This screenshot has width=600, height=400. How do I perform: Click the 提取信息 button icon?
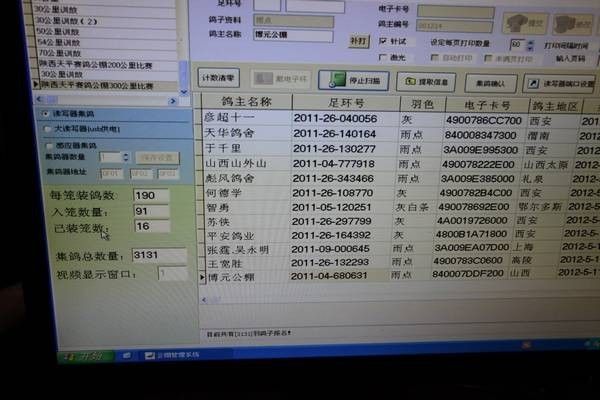click(x=410, y=81)
